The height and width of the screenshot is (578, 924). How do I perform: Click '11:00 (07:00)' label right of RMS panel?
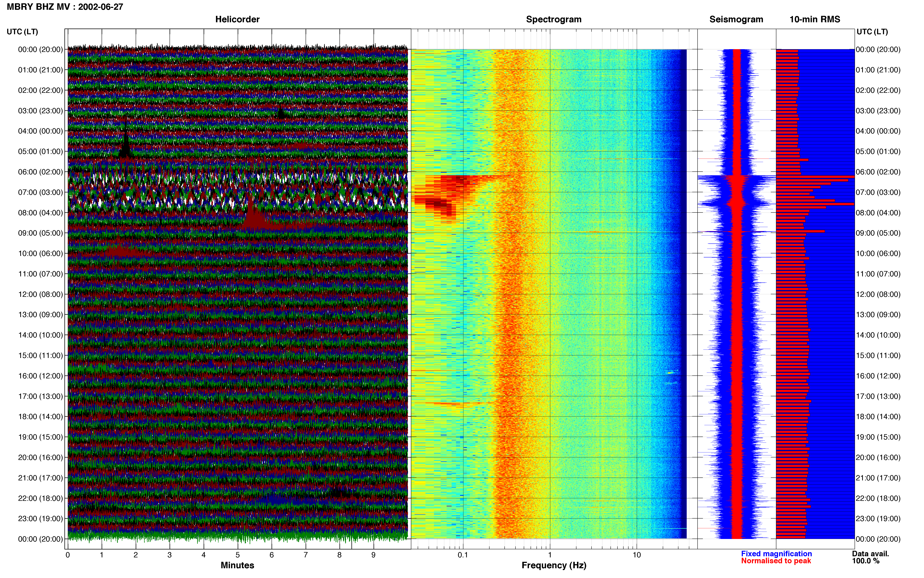[878, 274]
